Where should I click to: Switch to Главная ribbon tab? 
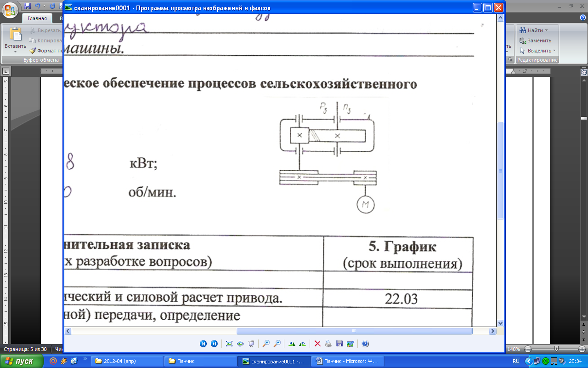37,19
